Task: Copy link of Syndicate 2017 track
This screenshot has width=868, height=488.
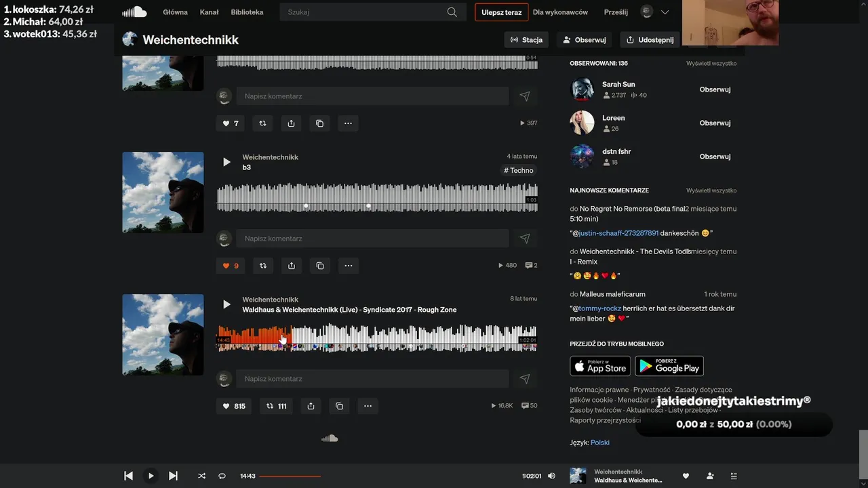Action: [339, 406]
